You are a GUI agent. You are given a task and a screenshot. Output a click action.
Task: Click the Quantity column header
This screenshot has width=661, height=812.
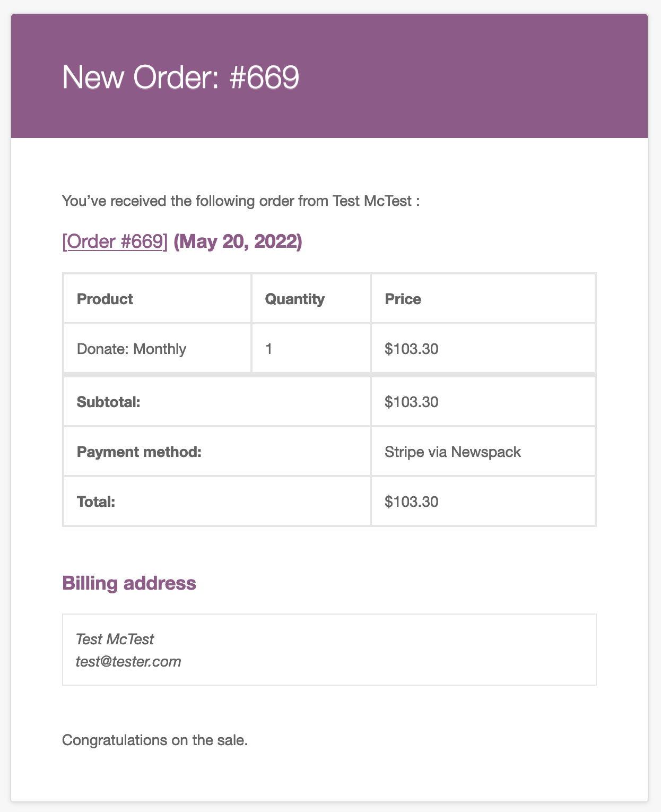pos(294,299)
